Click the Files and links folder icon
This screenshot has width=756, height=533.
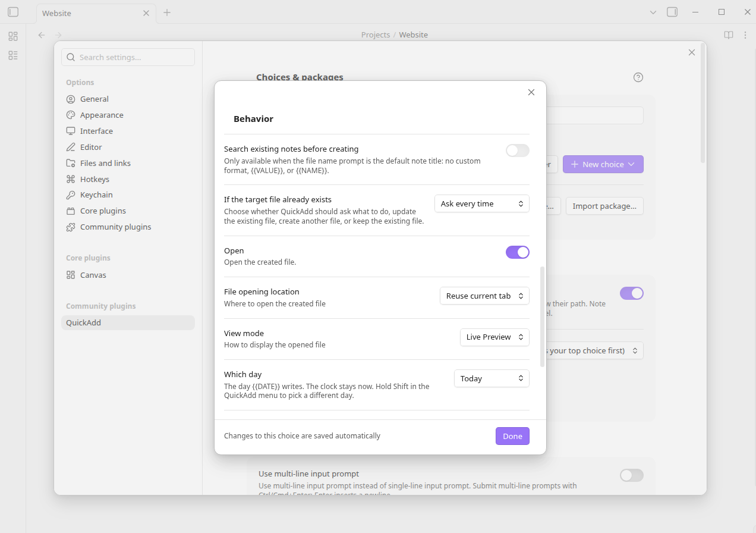(71, 163)
